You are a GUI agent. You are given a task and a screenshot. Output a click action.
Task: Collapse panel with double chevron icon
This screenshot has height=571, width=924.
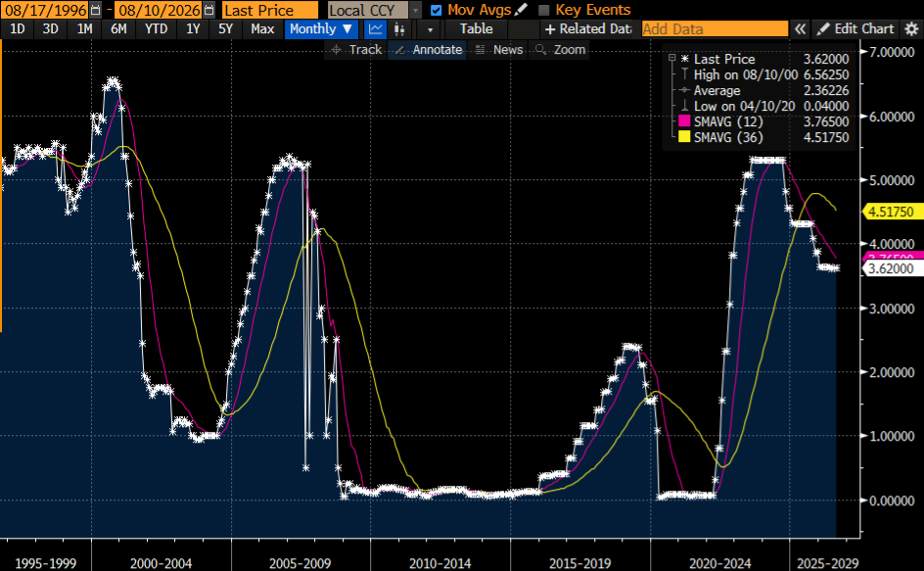(x=800, y=29)
